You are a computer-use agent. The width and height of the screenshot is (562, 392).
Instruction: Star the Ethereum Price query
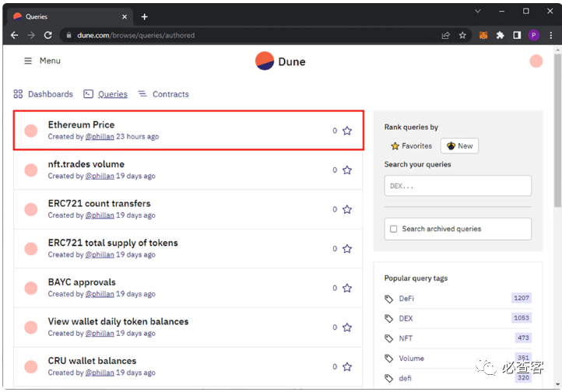[x=347, y=131]
